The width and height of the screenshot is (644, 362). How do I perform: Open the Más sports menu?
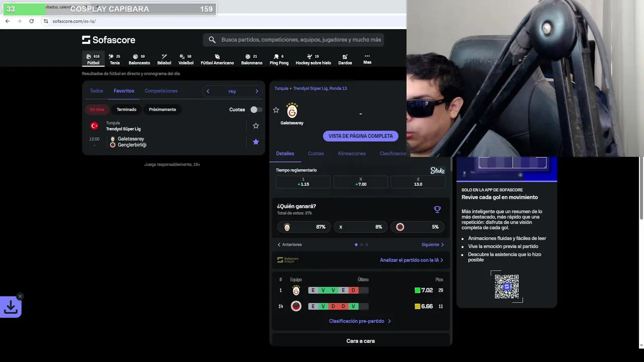pyautogui.click(x=367, y=59)
